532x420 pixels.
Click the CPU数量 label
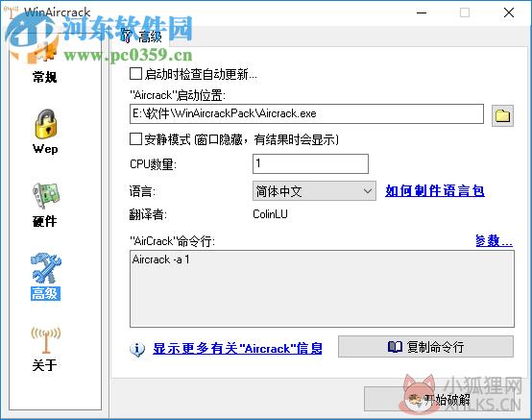pyautogui.click(x=153, y=164)
